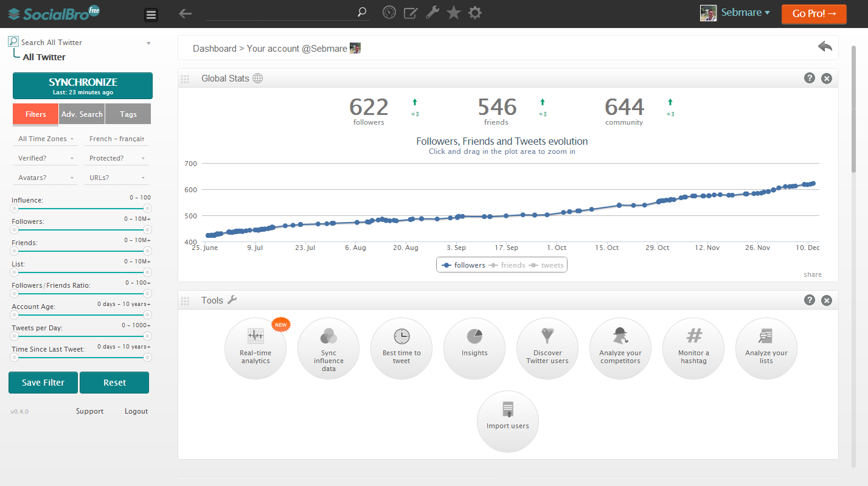Open the Support link

(x=89, y=411)
